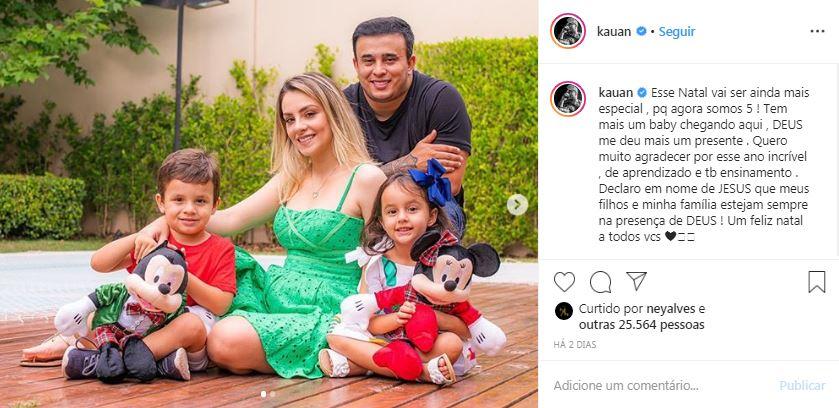Follow kauan with the Seguir link
Viewport: 839px width, 408px height.
[x=676, y=32]
